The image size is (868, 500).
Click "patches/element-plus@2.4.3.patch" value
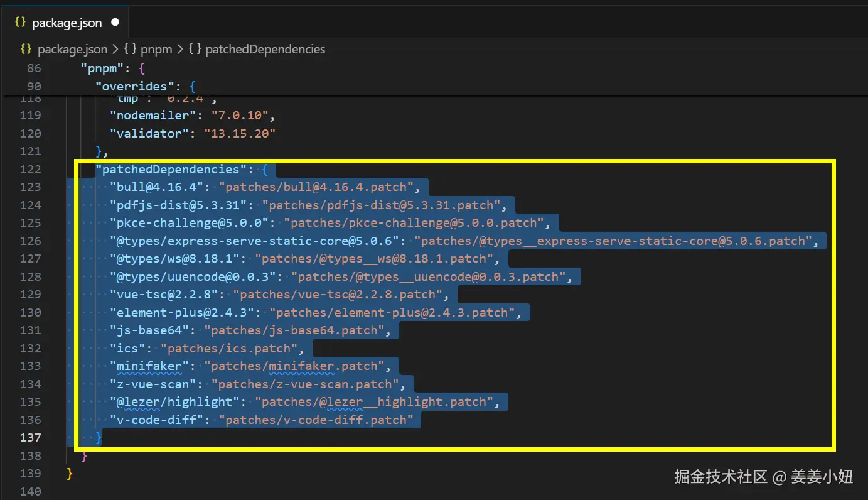tap(392, 312)
